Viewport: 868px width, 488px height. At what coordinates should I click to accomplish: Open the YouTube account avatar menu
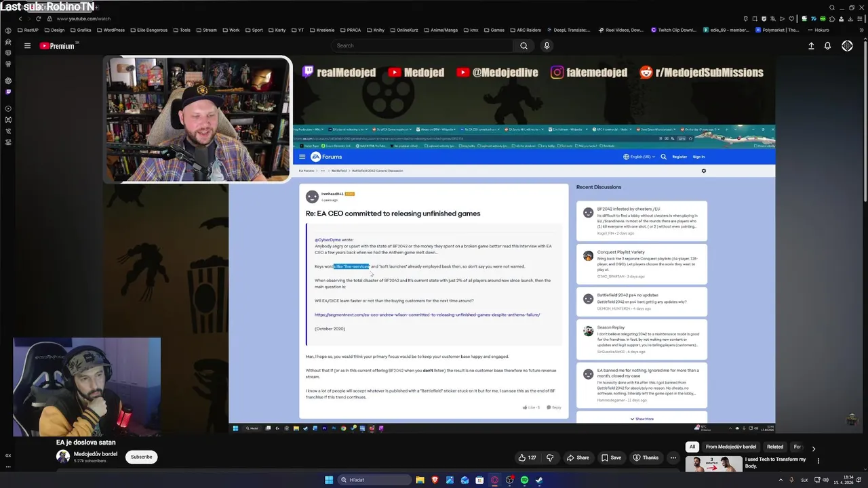(847, 45)
